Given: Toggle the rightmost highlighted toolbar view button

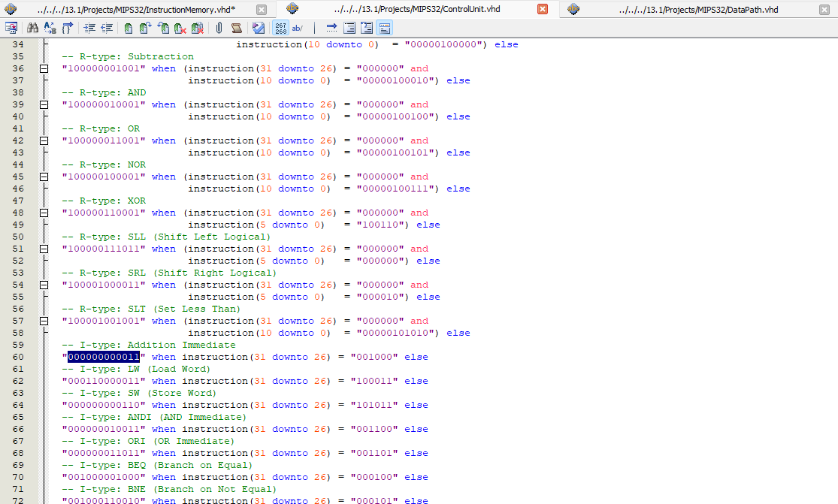Looking at the screenshot, I should click(x=385, y=28).
